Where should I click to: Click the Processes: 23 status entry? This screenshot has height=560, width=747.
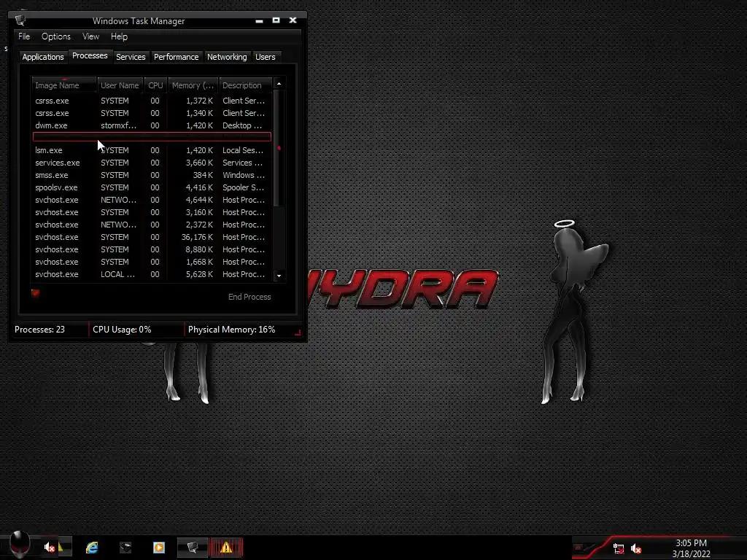(39, 330)
